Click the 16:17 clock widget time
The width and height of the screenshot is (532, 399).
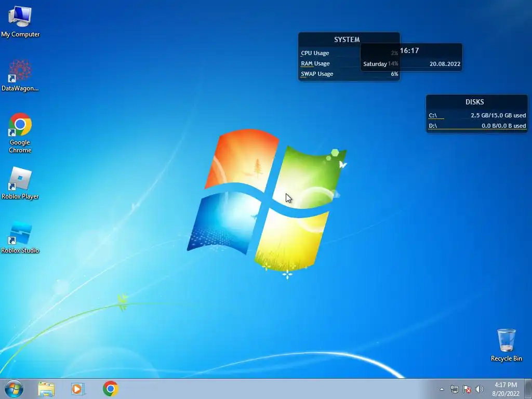409,50
